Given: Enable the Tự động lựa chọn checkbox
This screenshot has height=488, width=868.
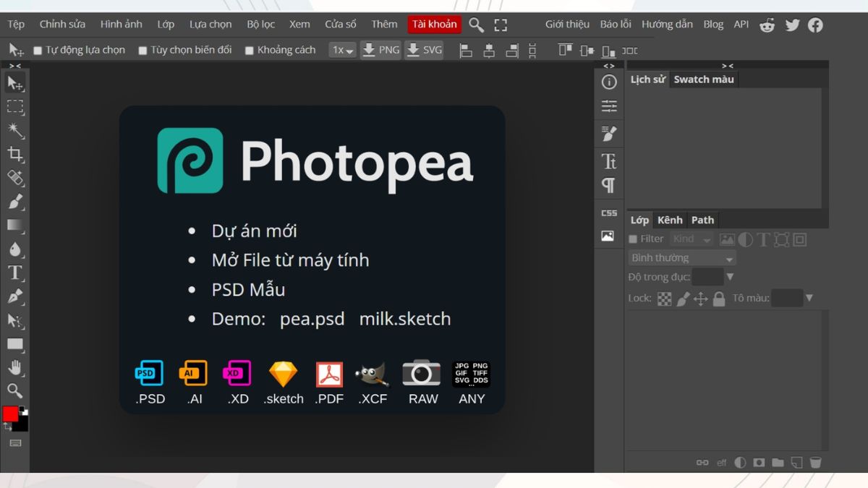Looking at the screenshot, I should pyautogui.click(x=38, y=51).
